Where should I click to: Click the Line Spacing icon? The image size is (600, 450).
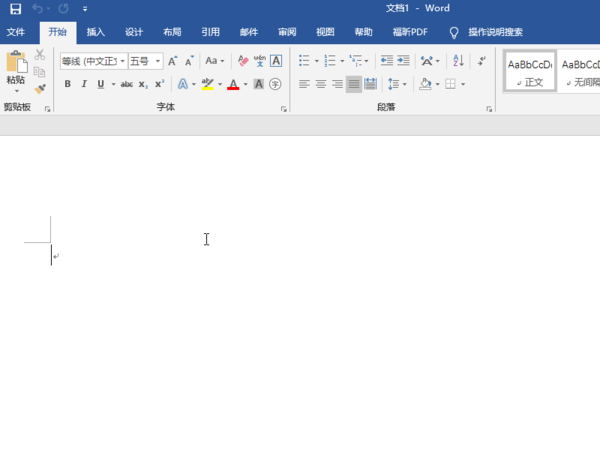pyautogui.click(x=394, y=84)
